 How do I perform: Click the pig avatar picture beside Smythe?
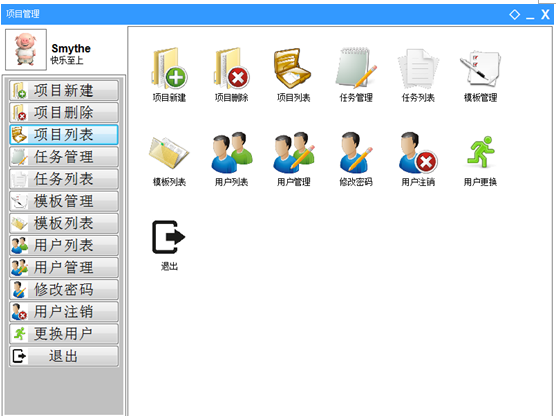[x=26, y=50]
